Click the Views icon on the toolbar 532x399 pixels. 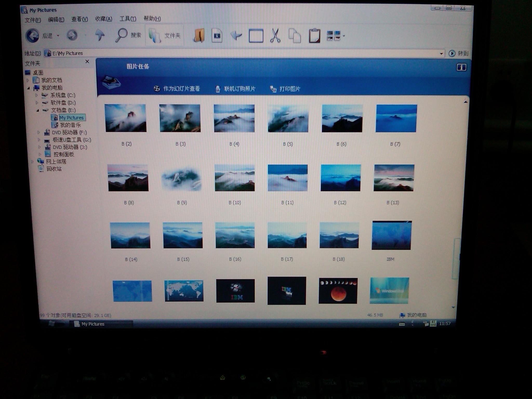coord(334,35)
